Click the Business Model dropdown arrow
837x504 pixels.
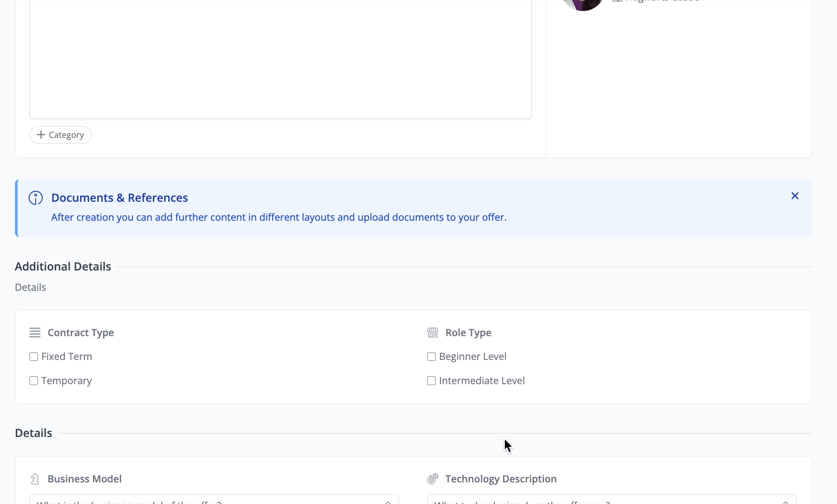(388, 501)
